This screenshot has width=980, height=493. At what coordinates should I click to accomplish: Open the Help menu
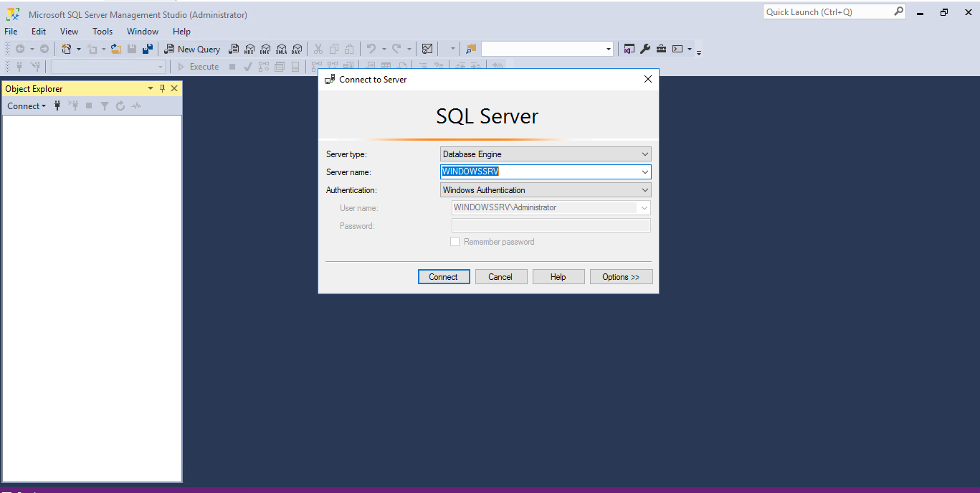181,32
